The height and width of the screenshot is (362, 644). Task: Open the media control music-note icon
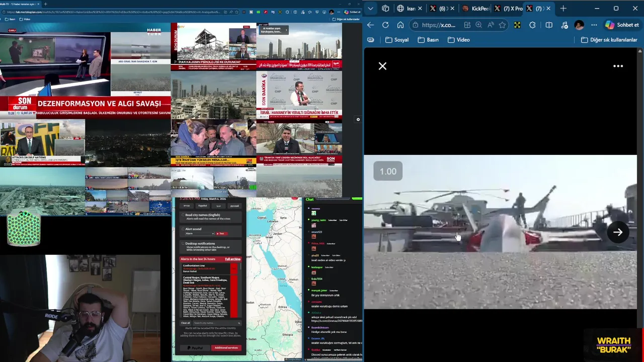565,25
